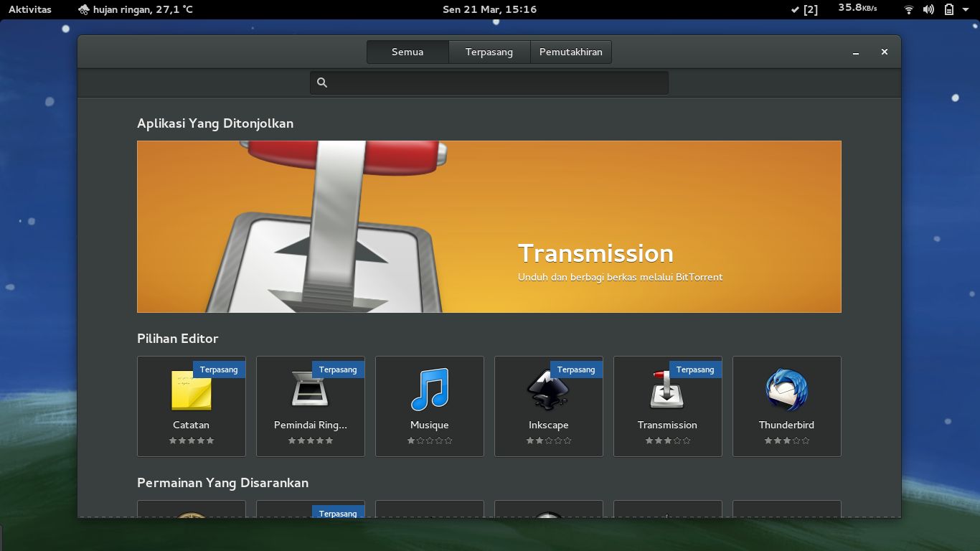
Task: Close the software window
Action: 885,52
